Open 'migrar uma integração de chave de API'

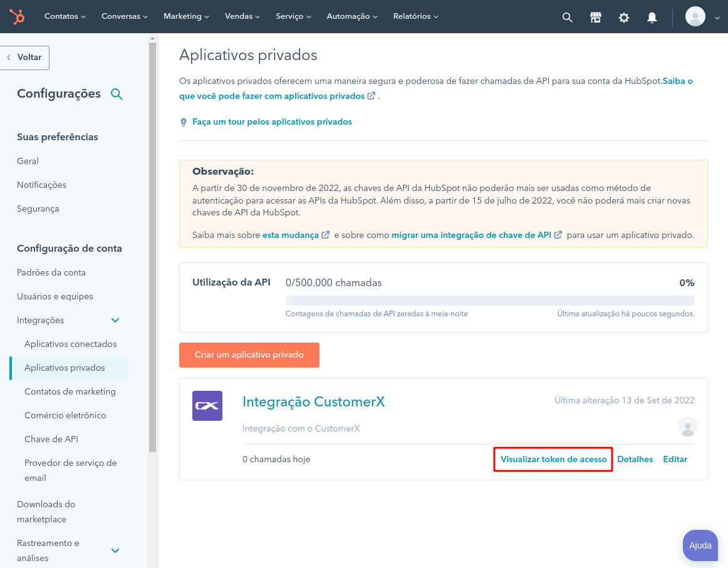pos(471,235)
